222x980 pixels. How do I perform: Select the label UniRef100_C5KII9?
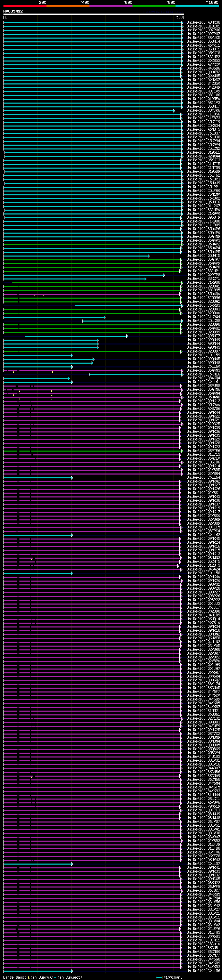tap(203, 122)
